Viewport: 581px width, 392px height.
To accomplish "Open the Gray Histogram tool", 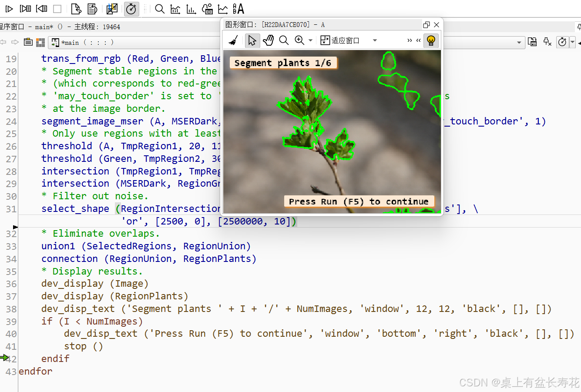I will [x=175, y=9].
